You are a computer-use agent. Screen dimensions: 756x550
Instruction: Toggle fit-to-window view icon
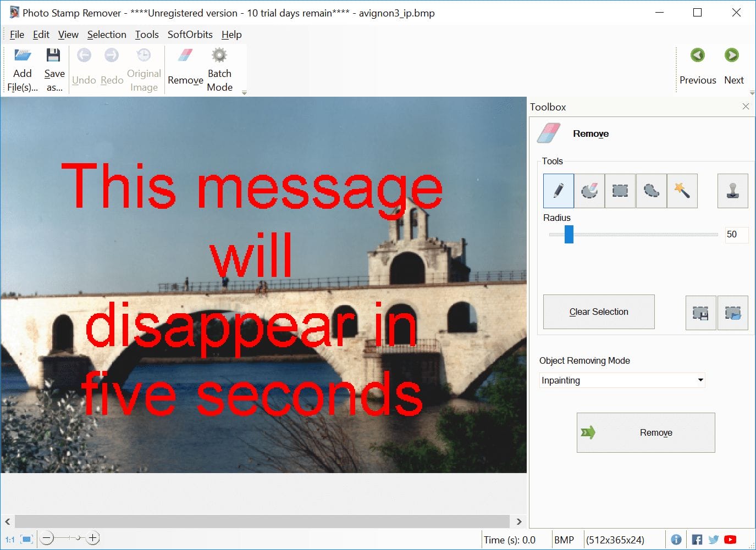click(26, 540)
